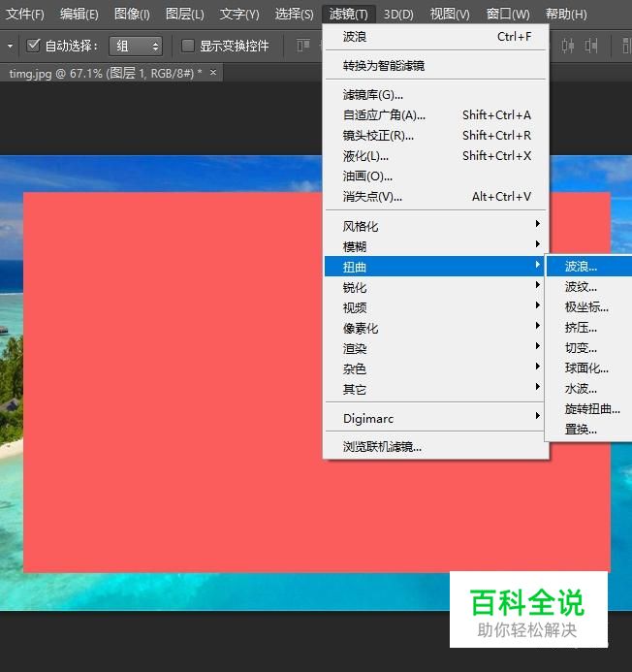The width and height of the screenshot is (632, 672).
Task: Open the 选择(S) menu
Action: (294, 15)
